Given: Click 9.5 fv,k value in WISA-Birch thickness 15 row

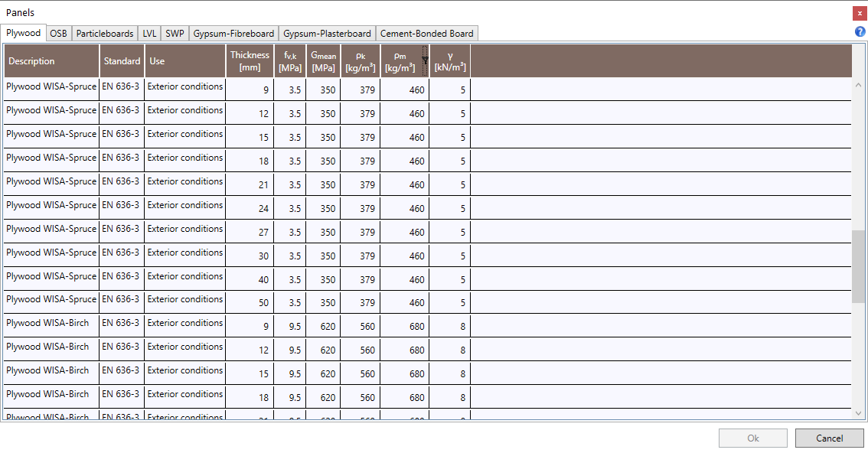Looking at the screenshot, I should coord(295,374).
